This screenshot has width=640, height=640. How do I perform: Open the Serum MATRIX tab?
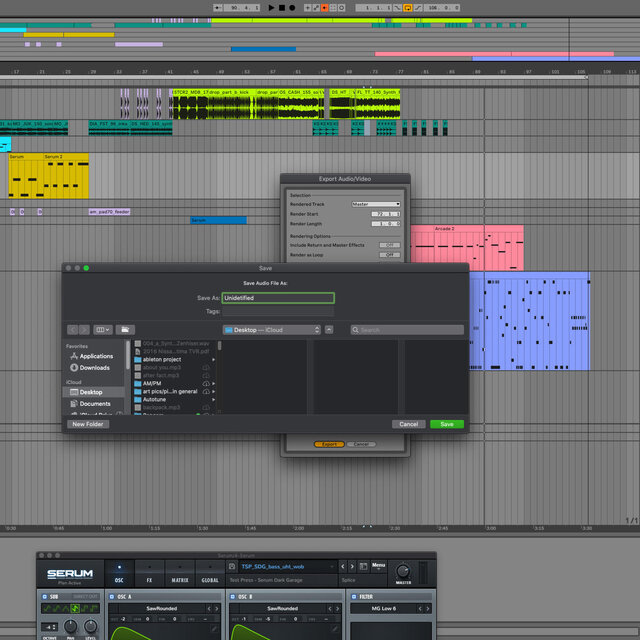point(180,579)
